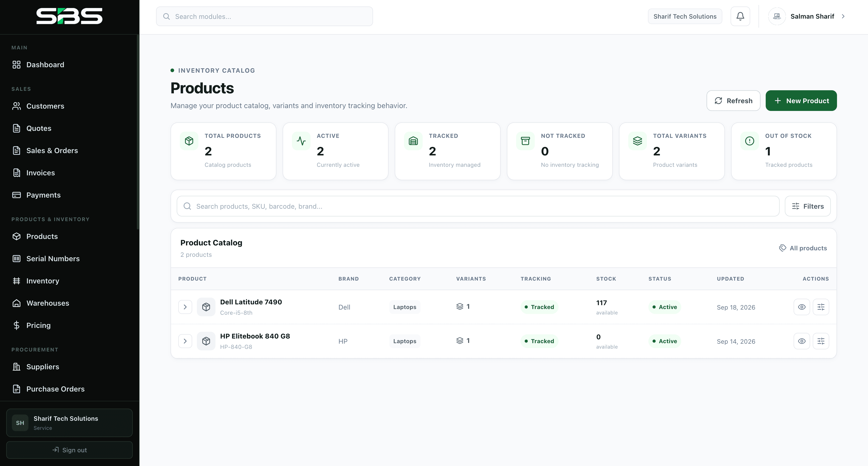Navigate to Sales & Orders
This screenshot has height=466, width=868.
[69, 151]
